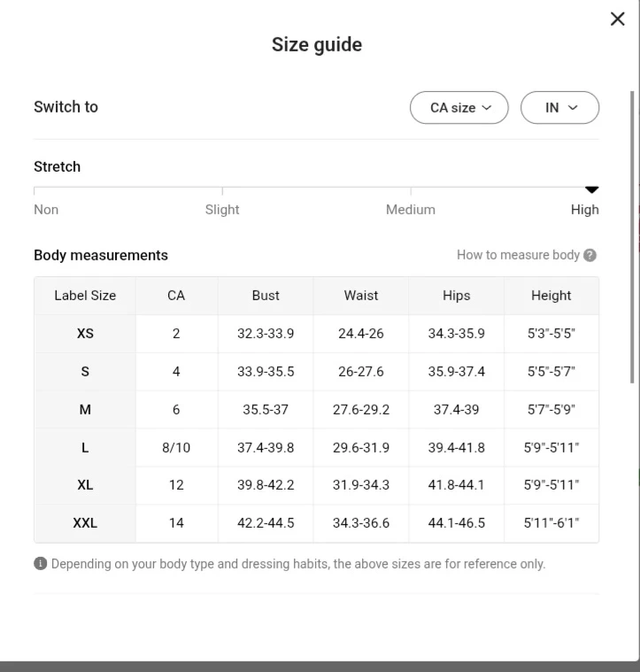Image resolution: width=640 pixels, height=672 pixels.
Task: Click the Label Size column header
Action: click(85, 296)
